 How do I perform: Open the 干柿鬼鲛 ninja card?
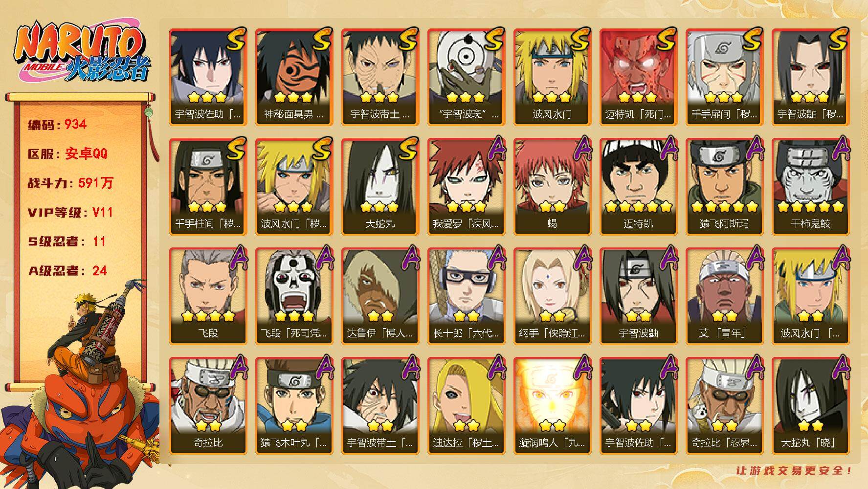pos(811,187)
